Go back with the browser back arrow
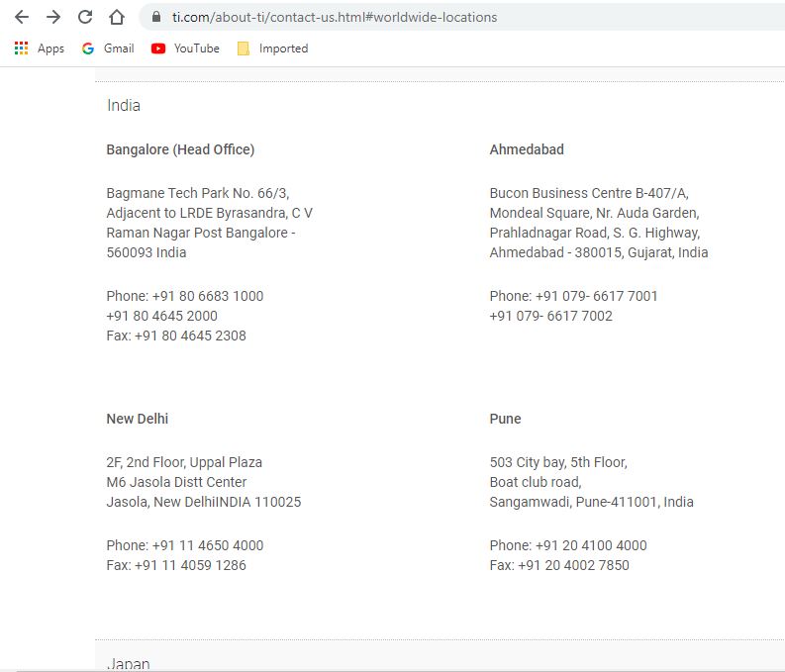 pyautogui.click(x=22, y=17)
